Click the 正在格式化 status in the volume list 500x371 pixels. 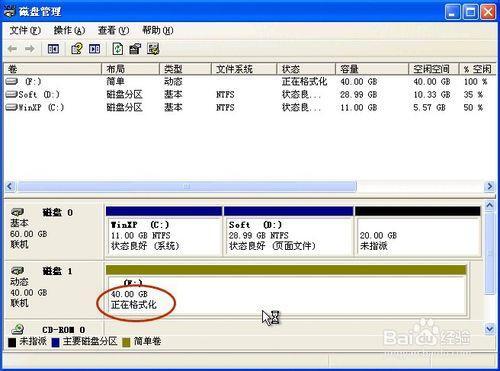click(x=304, y=81)
